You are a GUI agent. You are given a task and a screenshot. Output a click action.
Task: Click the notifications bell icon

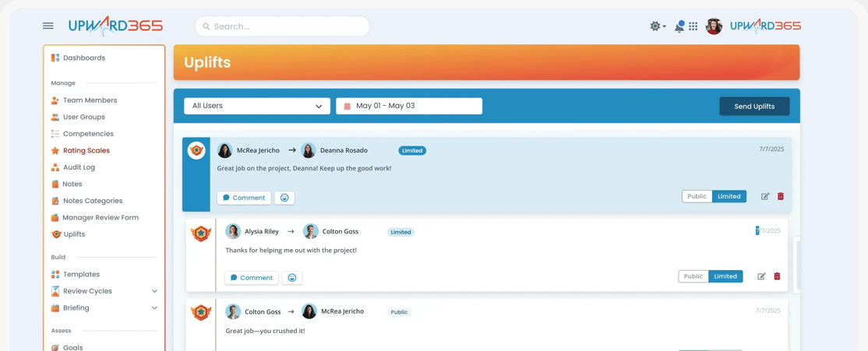click(x=679, y=26)
